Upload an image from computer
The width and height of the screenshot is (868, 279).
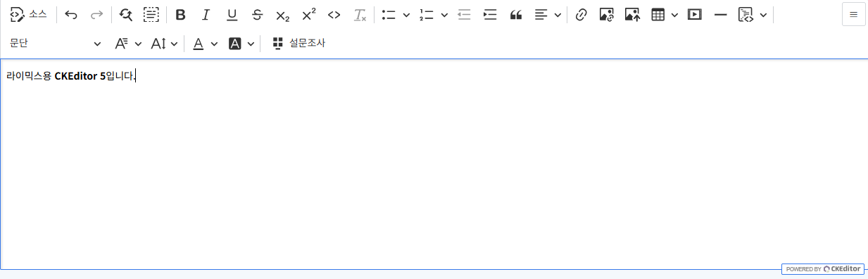(632, 14)
